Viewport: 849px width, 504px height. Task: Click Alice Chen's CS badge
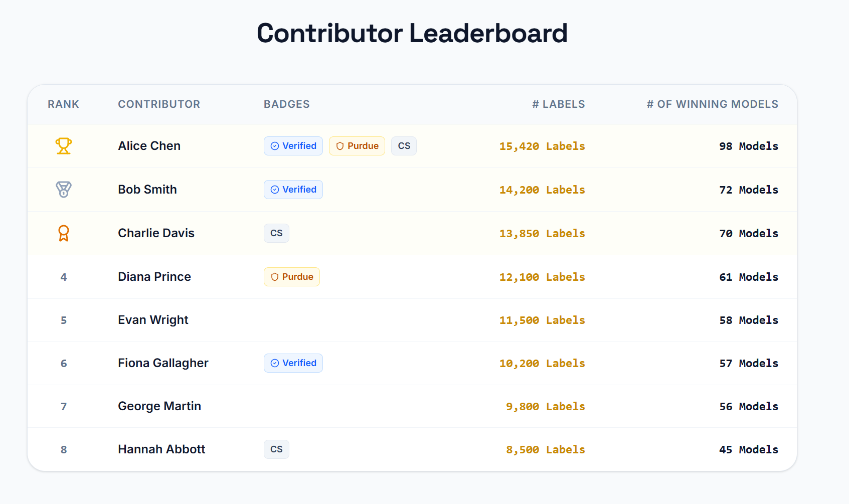[404, 146]
